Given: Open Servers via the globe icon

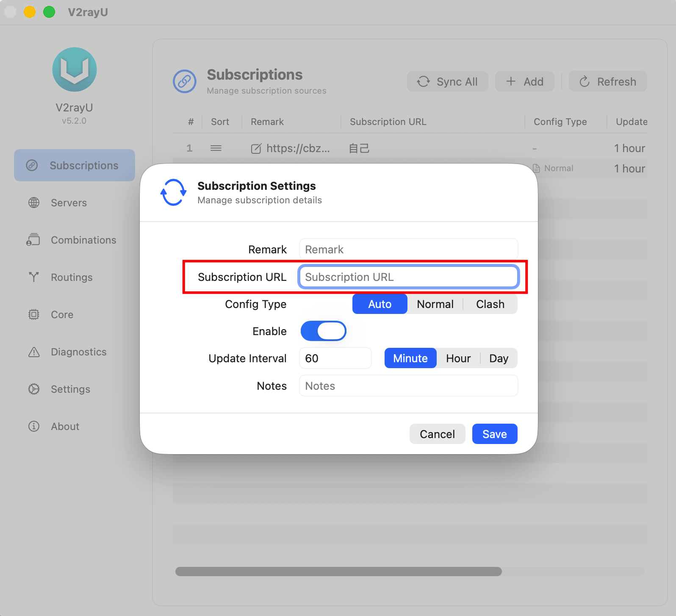Looking at the screenshot, I should click(x=34, y=203).
